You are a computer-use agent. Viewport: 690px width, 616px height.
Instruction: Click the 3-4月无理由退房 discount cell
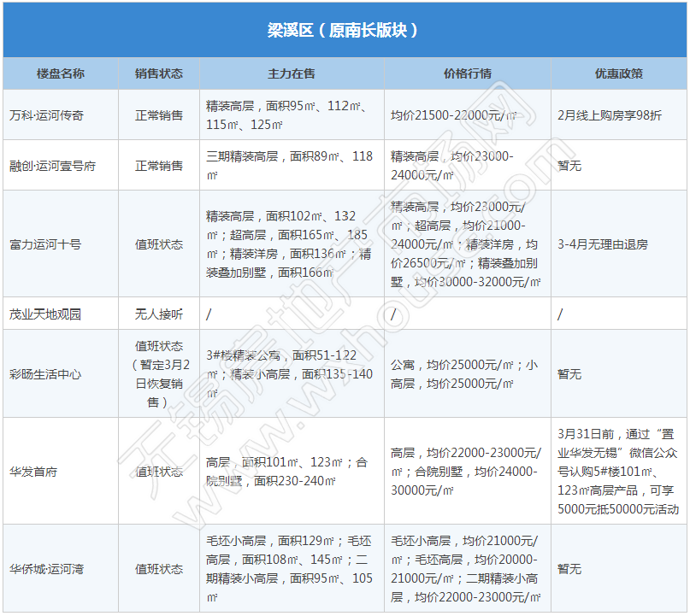click(x=602, y=243)
